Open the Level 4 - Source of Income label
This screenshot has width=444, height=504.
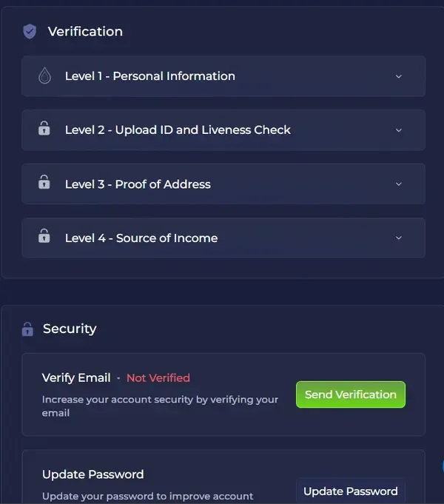point(141,238)
